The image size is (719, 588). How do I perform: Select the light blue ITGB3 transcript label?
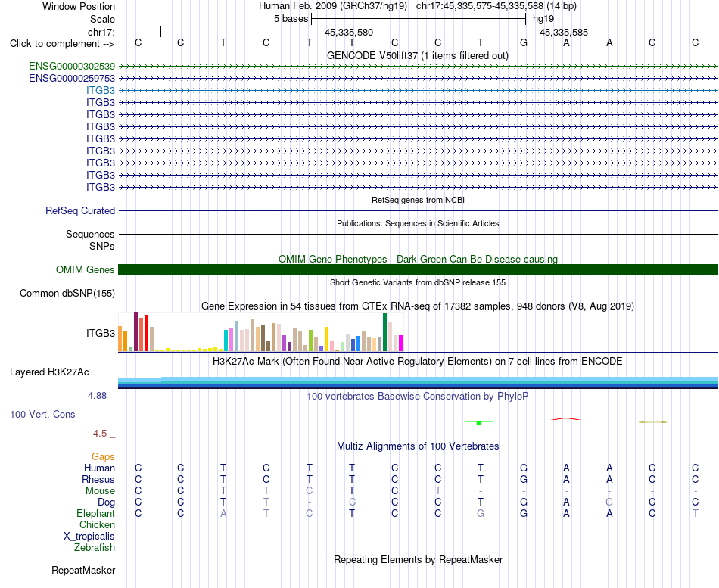pyautogui.click(x=101, y=90)
